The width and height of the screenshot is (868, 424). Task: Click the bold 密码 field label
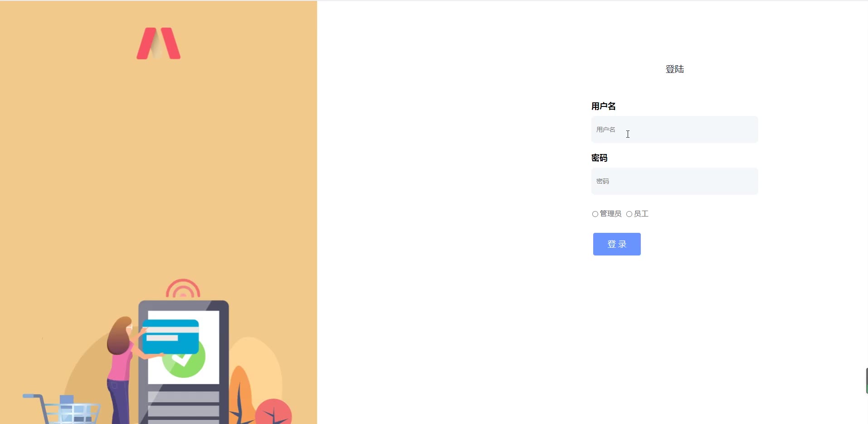pos(599,158)
